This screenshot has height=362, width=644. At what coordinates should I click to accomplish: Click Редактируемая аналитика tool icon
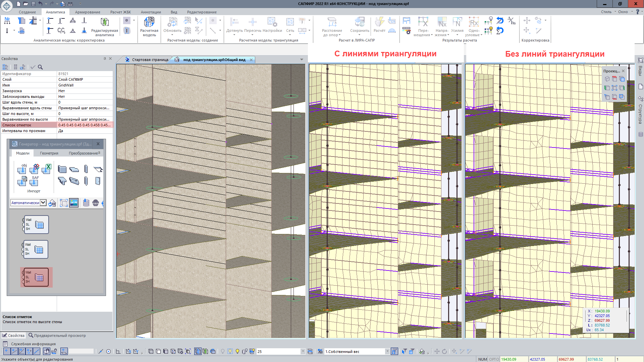click(x=105, y=22)
